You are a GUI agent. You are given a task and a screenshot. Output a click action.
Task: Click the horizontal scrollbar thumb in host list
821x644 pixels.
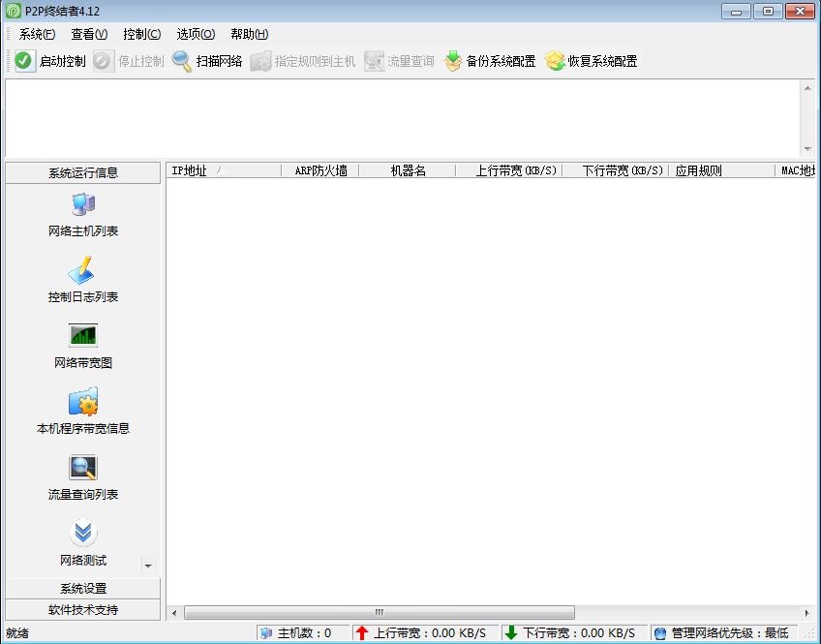tap(379, 612)
